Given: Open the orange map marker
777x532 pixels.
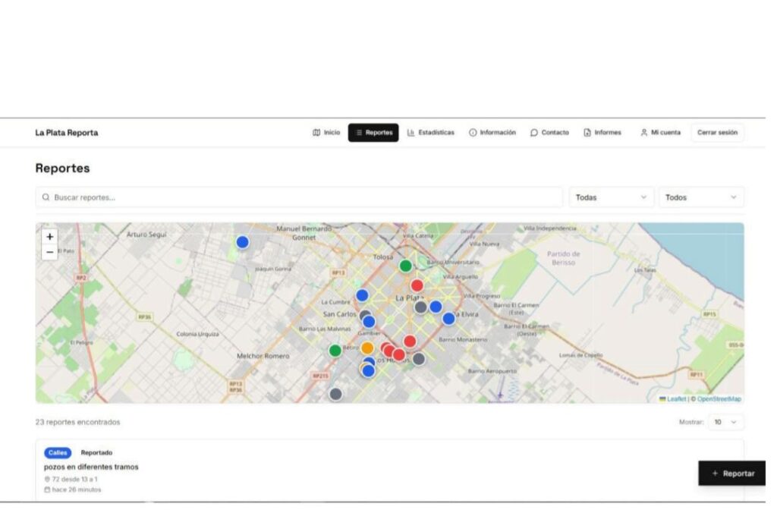Looking at the screenshot, I should click(367, 348).
